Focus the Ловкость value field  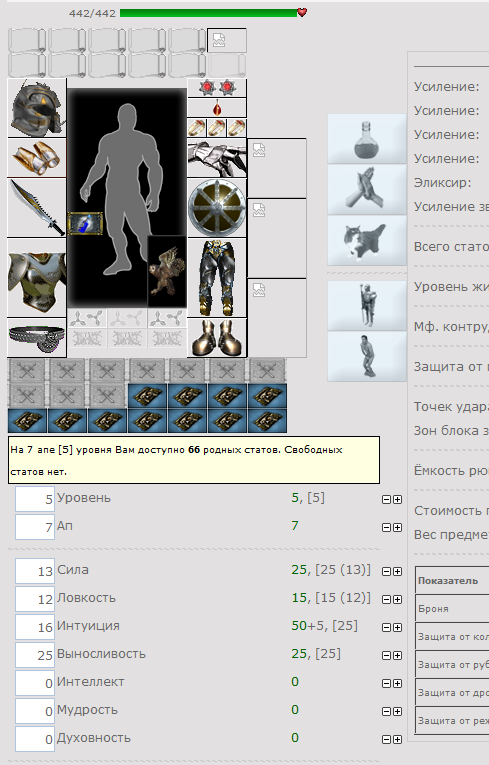pos(35,599)
